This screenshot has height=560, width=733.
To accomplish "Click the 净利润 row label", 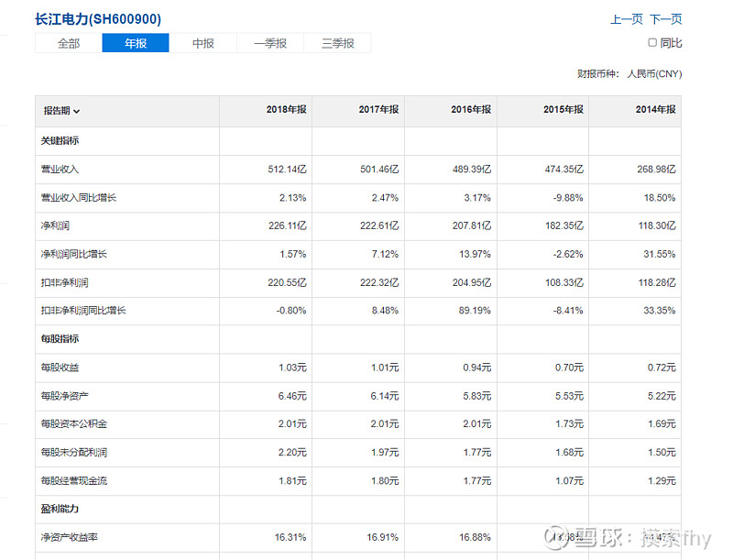I will pyautogui.click(x=55, y=225).
